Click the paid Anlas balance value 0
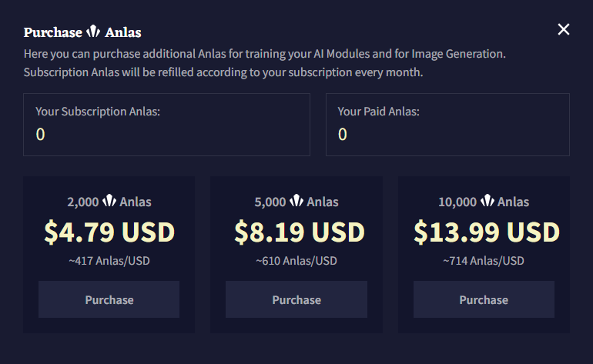The image size is (593, 364). [x=343, y=134]
